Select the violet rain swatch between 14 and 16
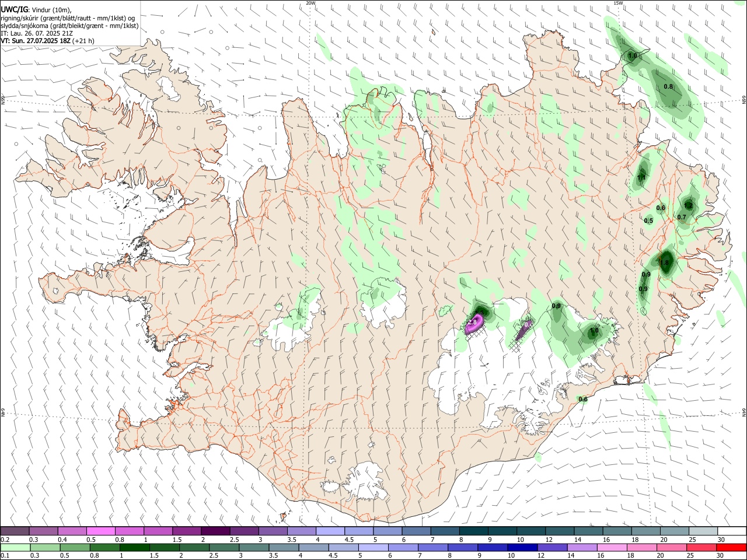The width and height of the screenshot is (747, 560). click(x=582, y=547)
